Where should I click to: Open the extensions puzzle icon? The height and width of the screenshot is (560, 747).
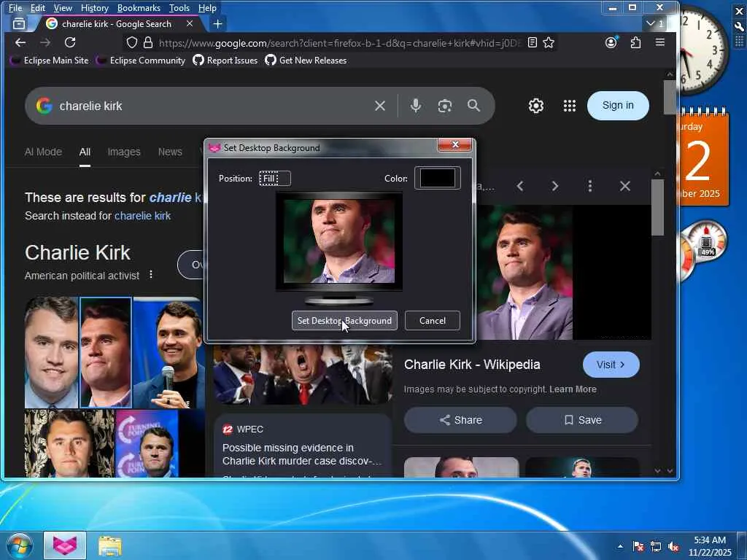pyautogui.click(x=635, y=43)
